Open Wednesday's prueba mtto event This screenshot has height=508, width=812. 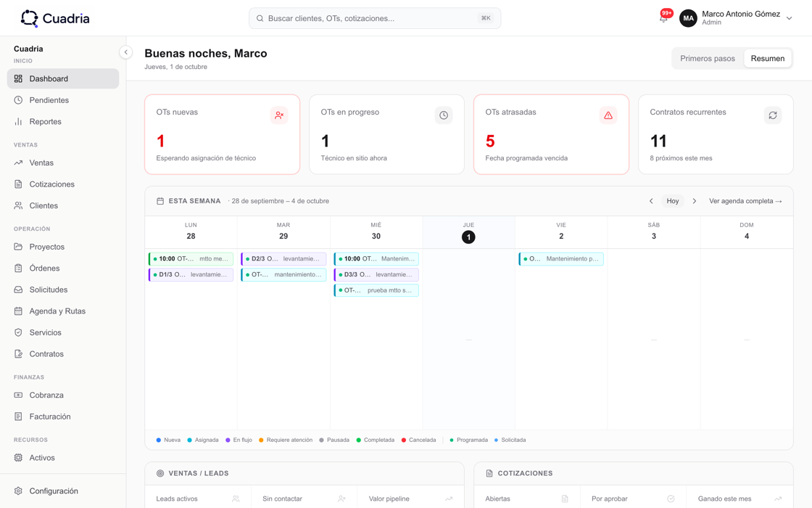pyautogui.click(x=376, y=290)
